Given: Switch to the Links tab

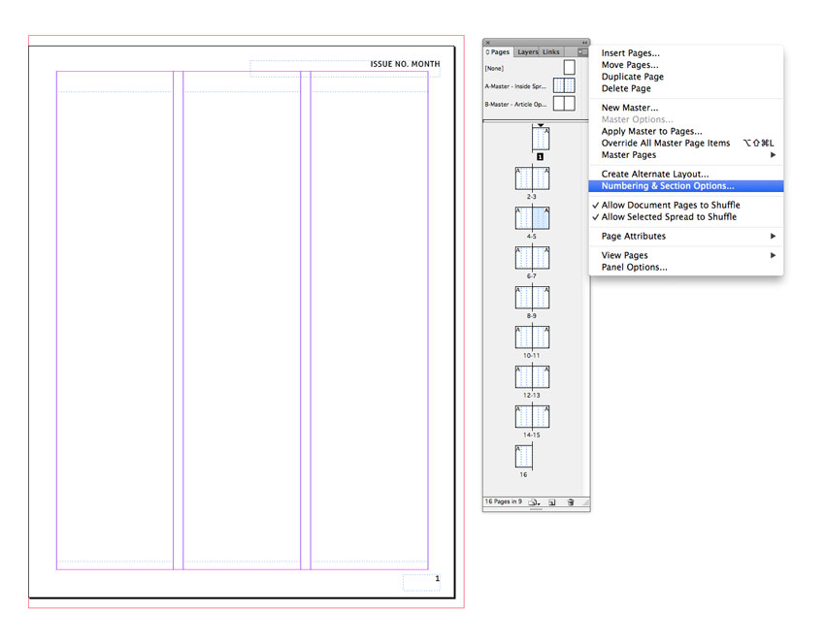Looking at the screenshot, I should [x=551, y=52].
